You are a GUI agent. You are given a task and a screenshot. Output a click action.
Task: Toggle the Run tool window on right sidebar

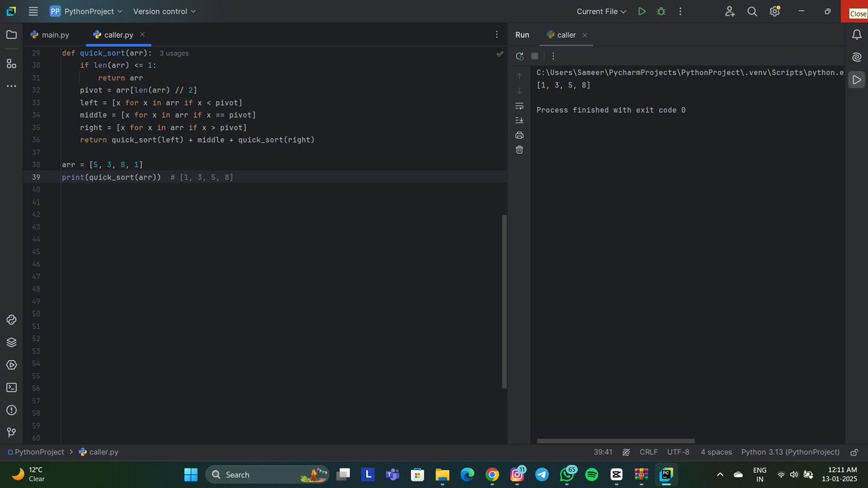[x=856, y=80]
